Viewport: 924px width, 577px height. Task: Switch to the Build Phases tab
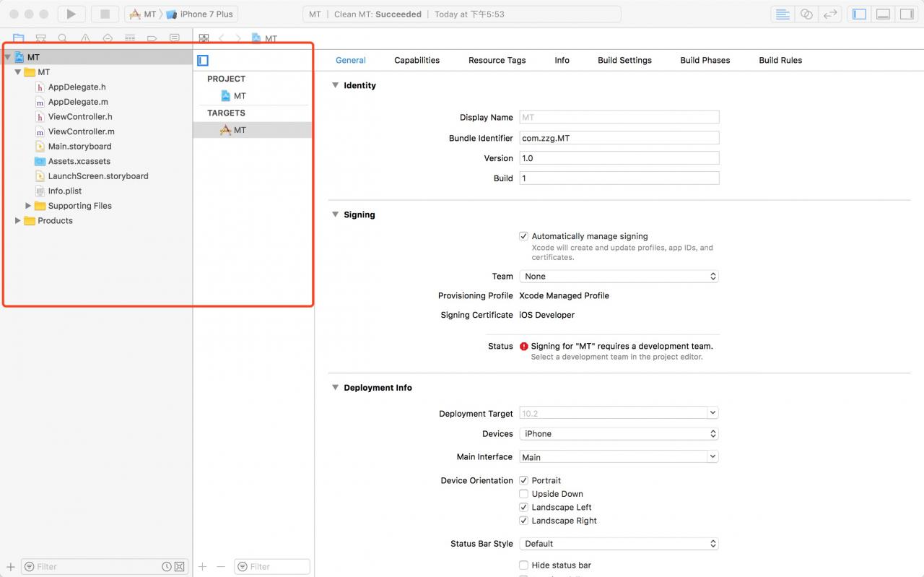point(705,60)
